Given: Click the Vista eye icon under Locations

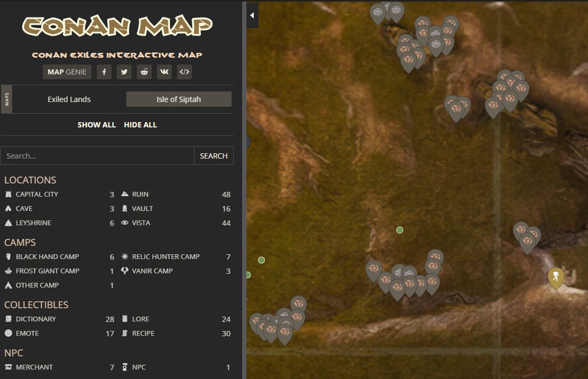Looking at the screenshot, I should click(x=124, y=223).
